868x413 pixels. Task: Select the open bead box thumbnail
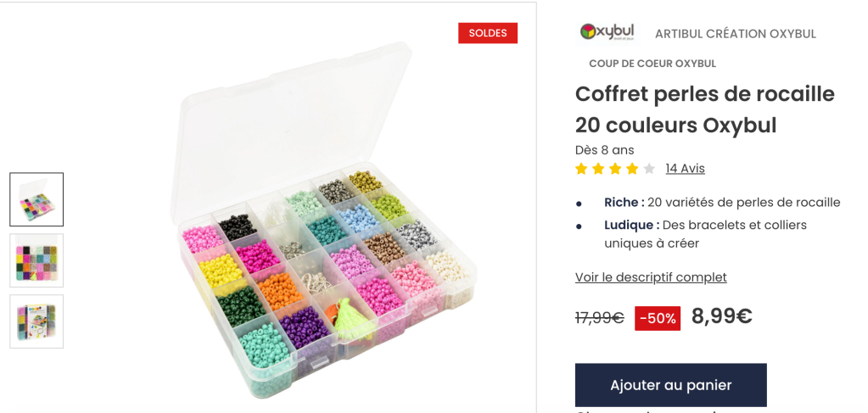(x=36, y=199)
